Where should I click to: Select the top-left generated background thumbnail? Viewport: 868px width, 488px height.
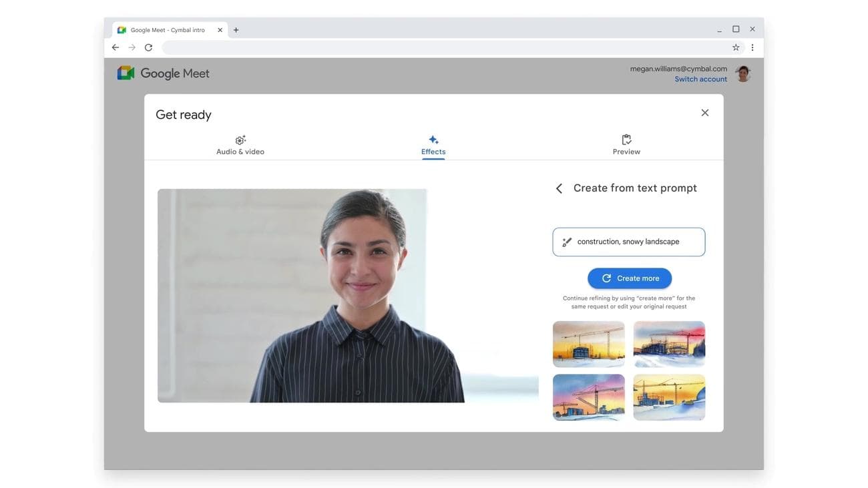click(x=588, y=344)
